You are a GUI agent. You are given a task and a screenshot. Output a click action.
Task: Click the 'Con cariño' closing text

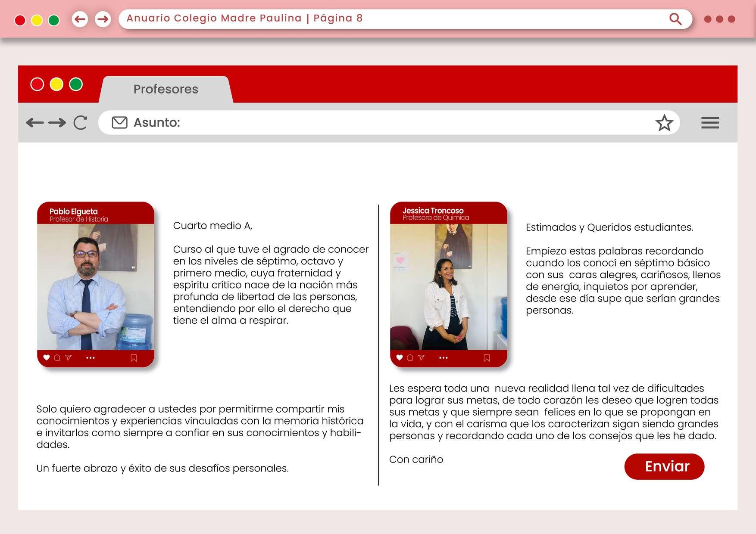point(416,459)
